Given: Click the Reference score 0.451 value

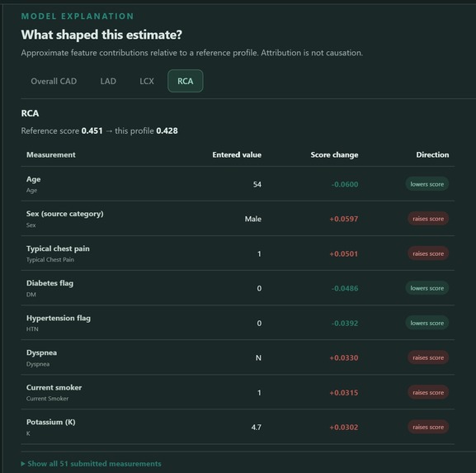Looking at the screenshot, I should click(92, 131).
